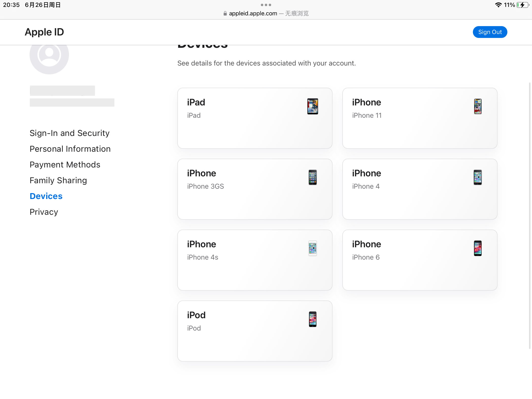Click the iPhone 4s device icon
The width and height of the screenshot is (532, 399).
[x=313, y=248]
